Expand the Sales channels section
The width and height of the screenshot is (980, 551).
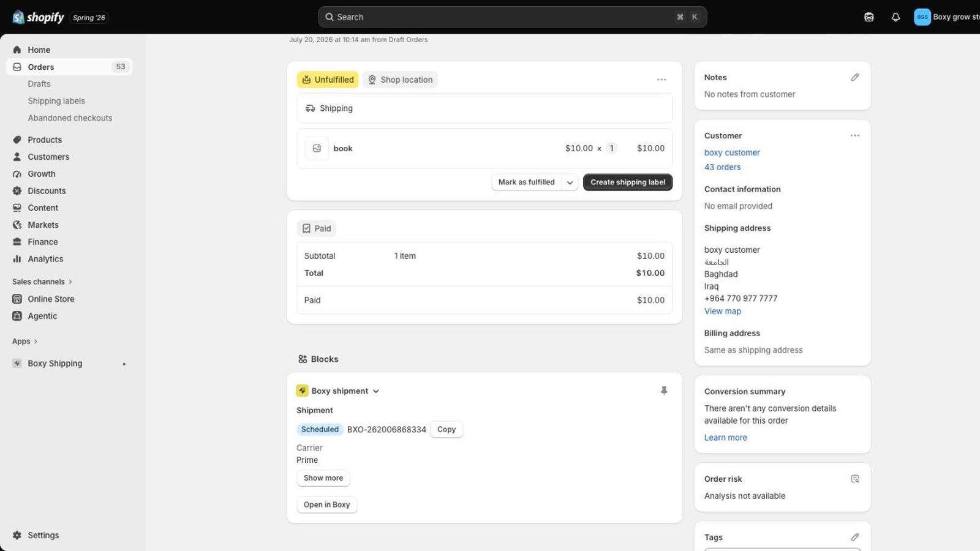click(x=42, y=282)
